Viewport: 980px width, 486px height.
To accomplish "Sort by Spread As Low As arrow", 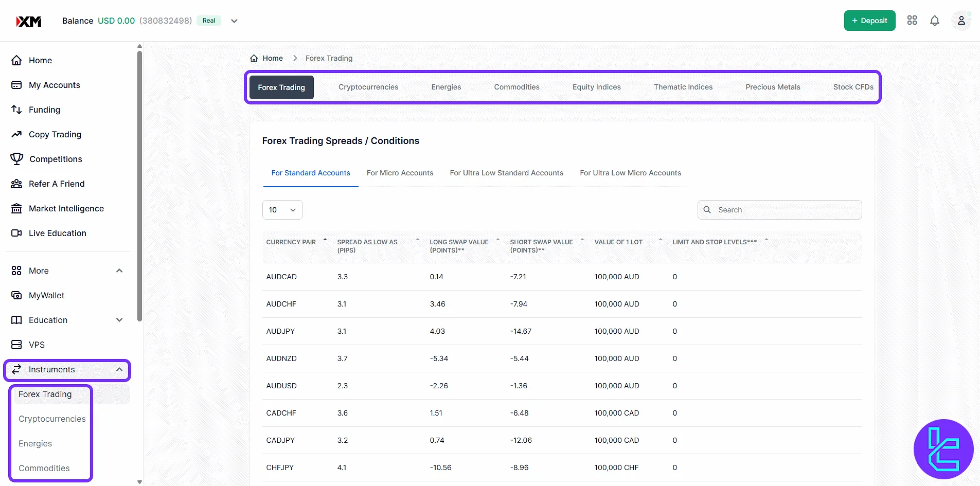I will (x=418, y=240).
